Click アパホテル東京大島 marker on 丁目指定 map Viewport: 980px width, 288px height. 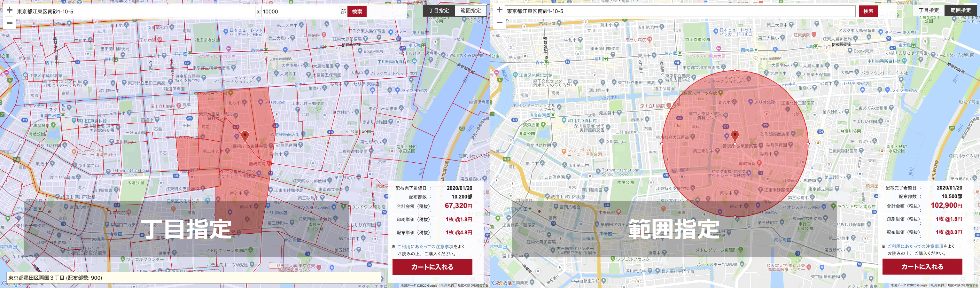point(229,49)
